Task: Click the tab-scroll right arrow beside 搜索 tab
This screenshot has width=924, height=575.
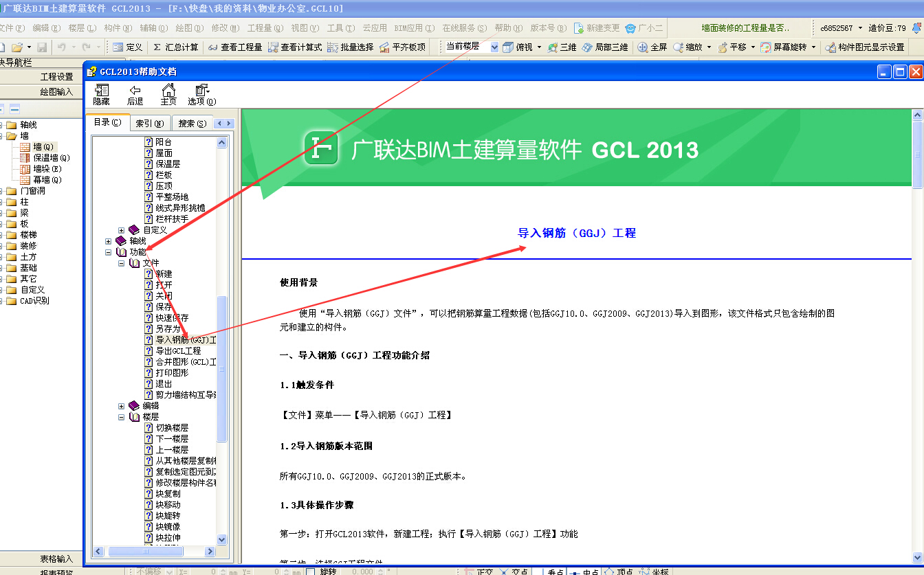Action: 230,124
